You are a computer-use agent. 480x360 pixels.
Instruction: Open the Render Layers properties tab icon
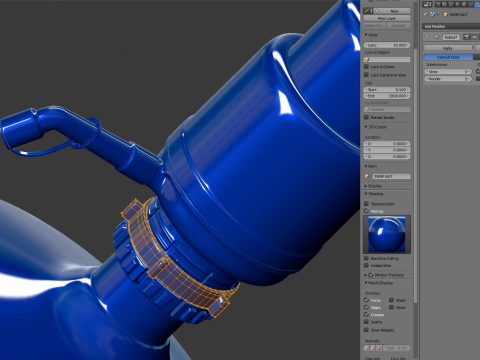[444, 4]
